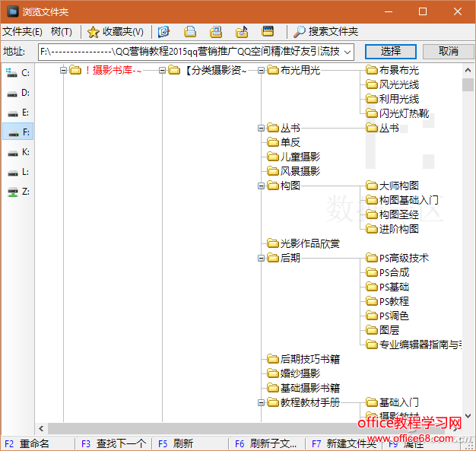Select the C: drive icon
The image size is (476, 451).
tap(17, 73)
